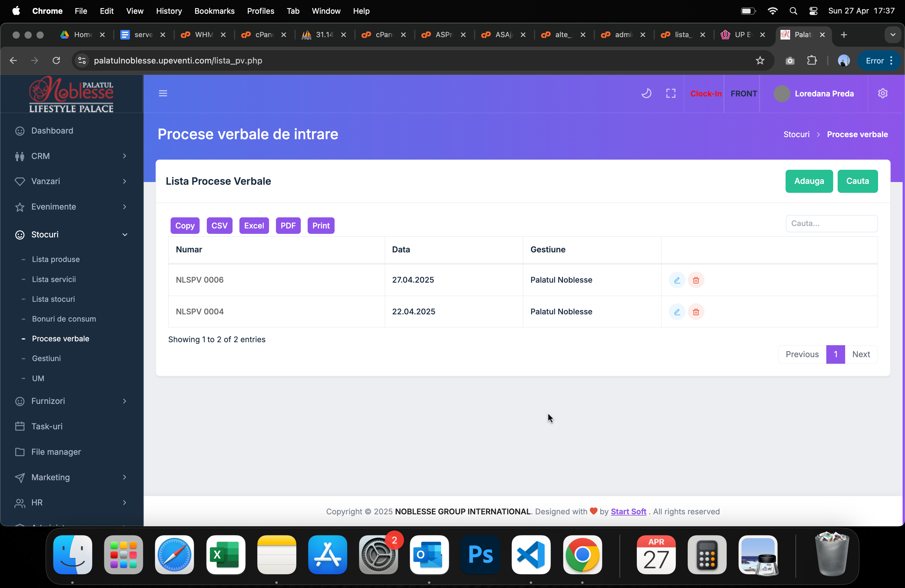Click the green Adauga button
905x588 pixels.
809,181
